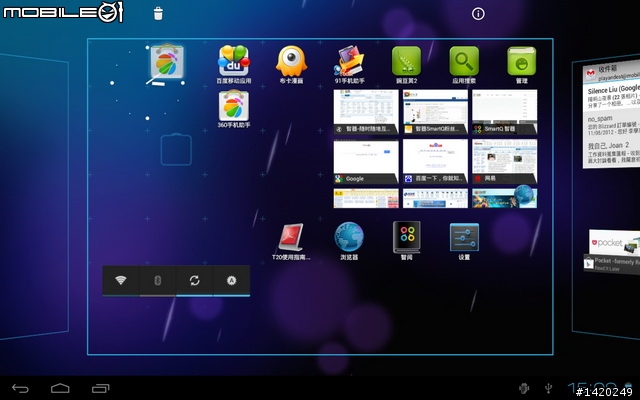This screenshot has height=400, width=640.
Task: Tap the globe icon on bookmarks widget
Action: point(524,195)
